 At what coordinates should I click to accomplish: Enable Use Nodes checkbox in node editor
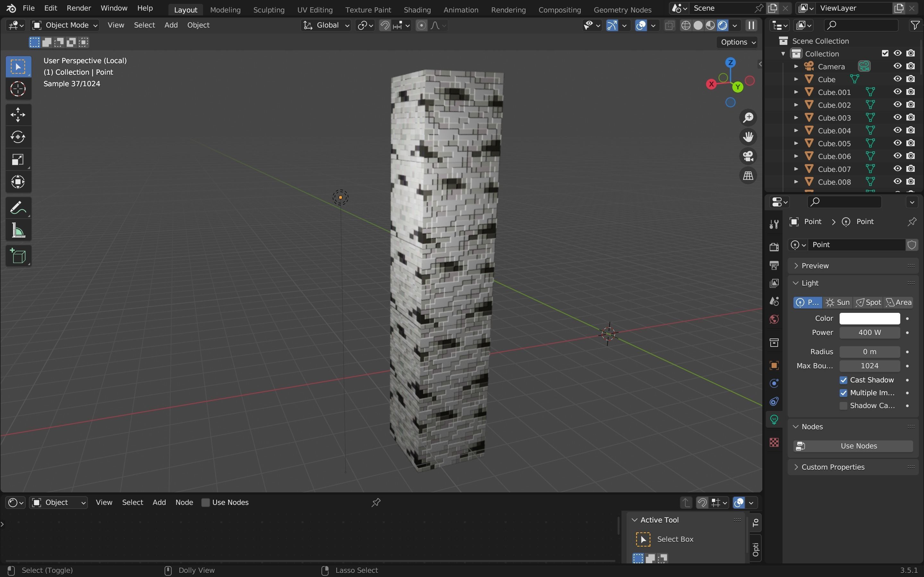click(205, 503)
